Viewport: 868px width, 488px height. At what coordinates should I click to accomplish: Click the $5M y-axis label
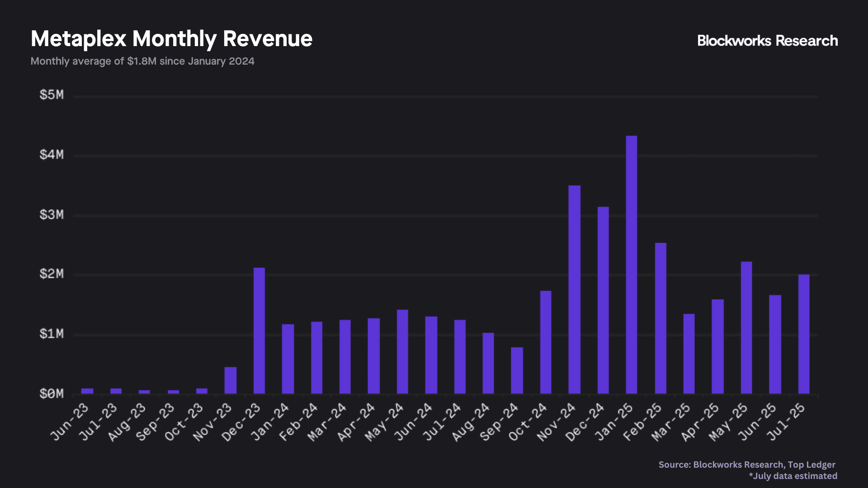[x=52, y=95]
